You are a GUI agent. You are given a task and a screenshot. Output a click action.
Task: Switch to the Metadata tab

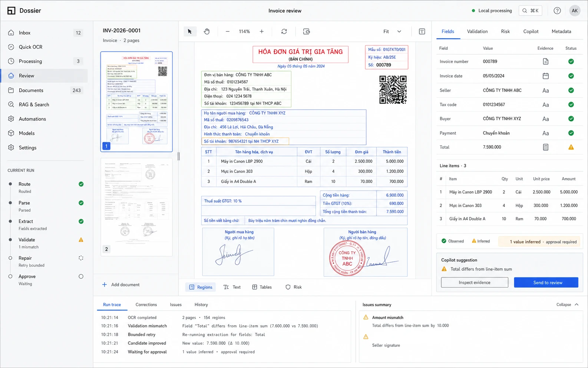tap(561, 32)
